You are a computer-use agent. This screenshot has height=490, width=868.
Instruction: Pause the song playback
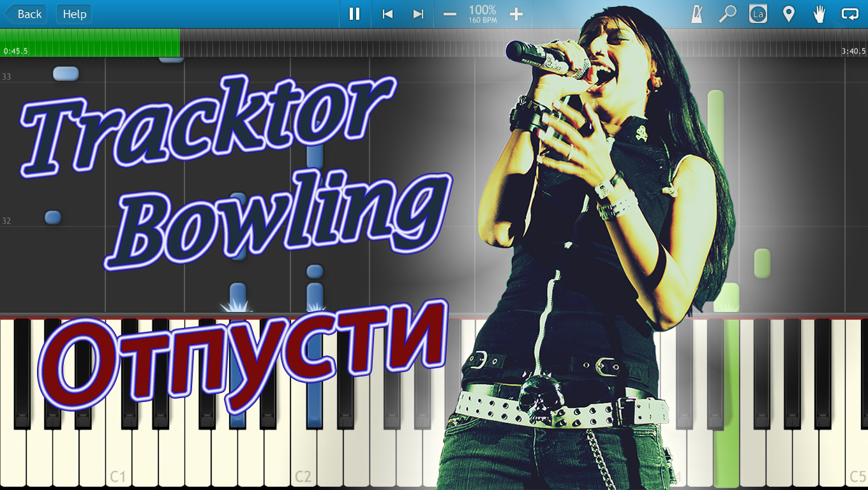pyautogui.click(x=355, y=14)
